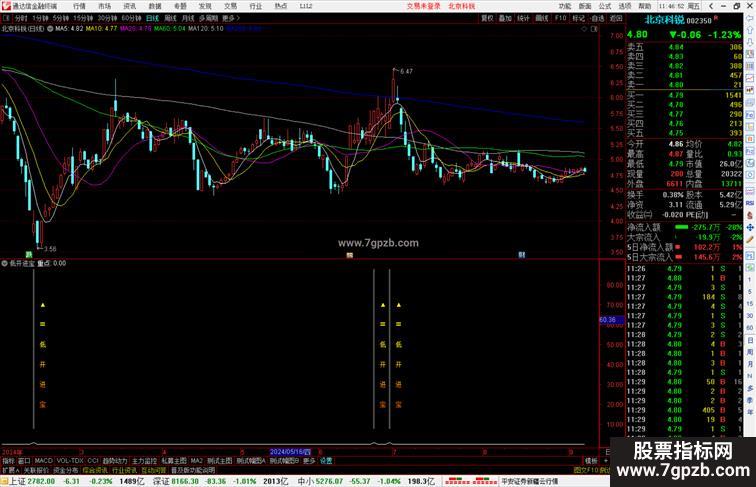This screenshot has width=756, height=487.
Task: Open the 发现 menu
Action: click(x=205, y=6)
